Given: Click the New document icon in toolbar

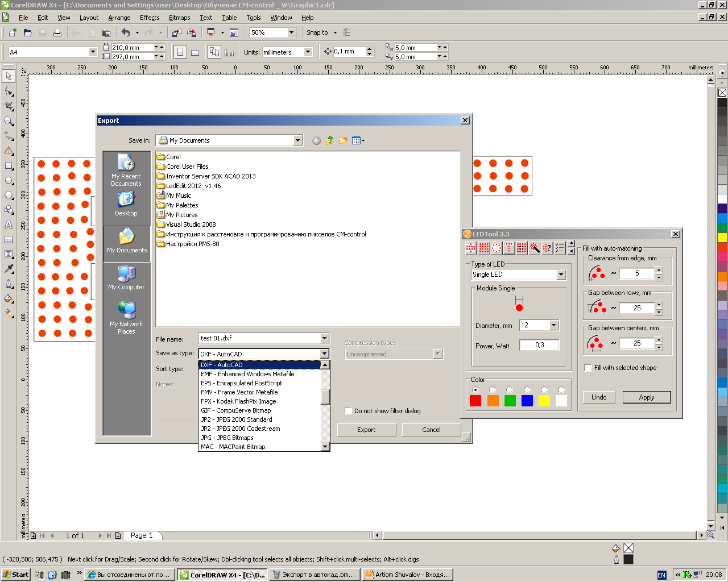Looking at the screenshot, I should [13, 32].
